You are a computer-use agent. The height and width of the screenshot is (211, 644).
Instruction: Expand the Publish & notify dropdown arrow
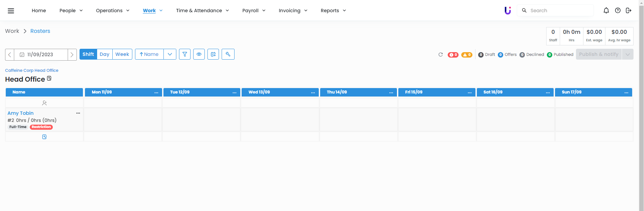point(628,54)
